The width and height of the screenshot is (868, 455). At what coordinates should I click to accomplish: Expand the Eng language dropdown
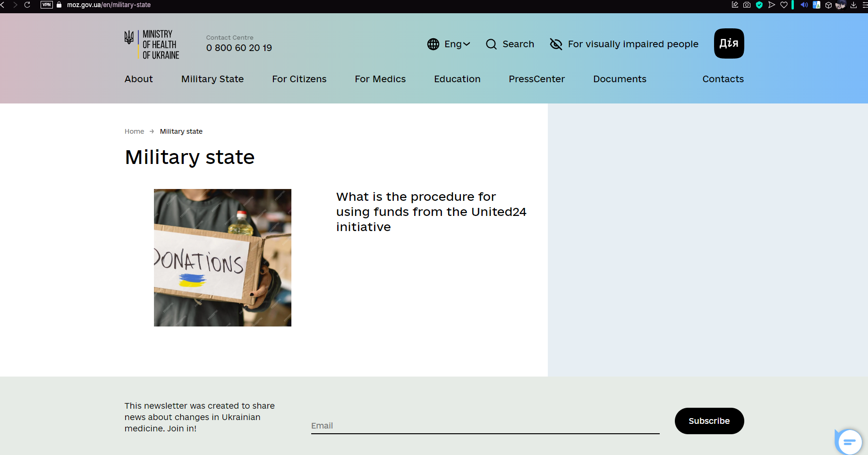click(449, 44)
